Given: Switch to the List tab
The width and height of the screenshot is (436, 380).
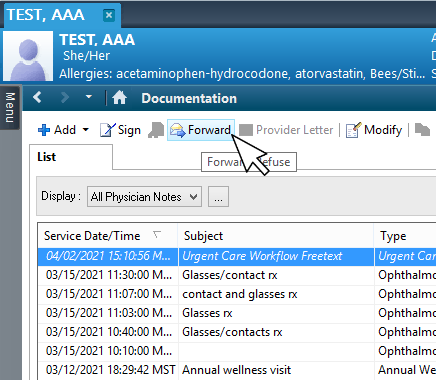Looking at the screenshot, I should (x=47, y=157).
